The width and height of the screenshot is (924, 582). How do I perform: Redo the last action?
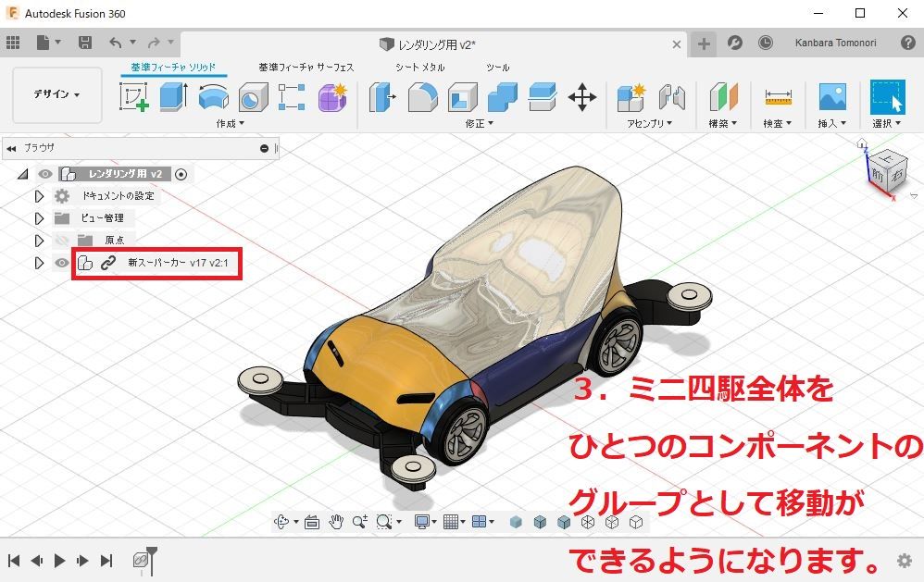pyautogui.click(x=154, y=43)
